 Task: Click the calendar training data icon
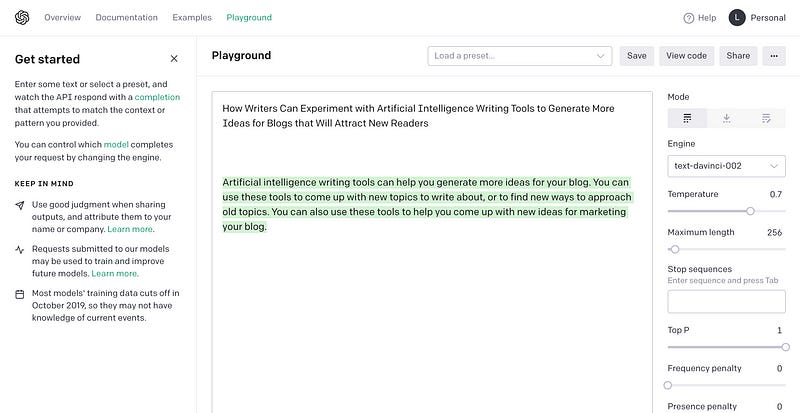click(19, 294)
